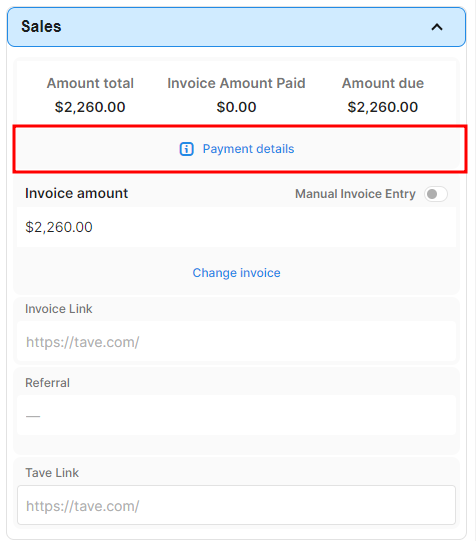The height and width of the screenshot is (541, 476).
Task: Click the Amount total heading label
Action: (x=90, y=83)
